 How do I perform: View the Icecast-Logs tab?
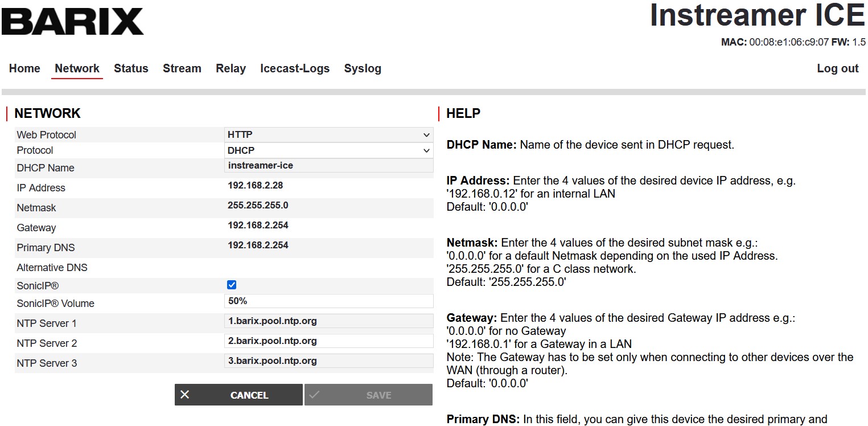tap(295, 68)
